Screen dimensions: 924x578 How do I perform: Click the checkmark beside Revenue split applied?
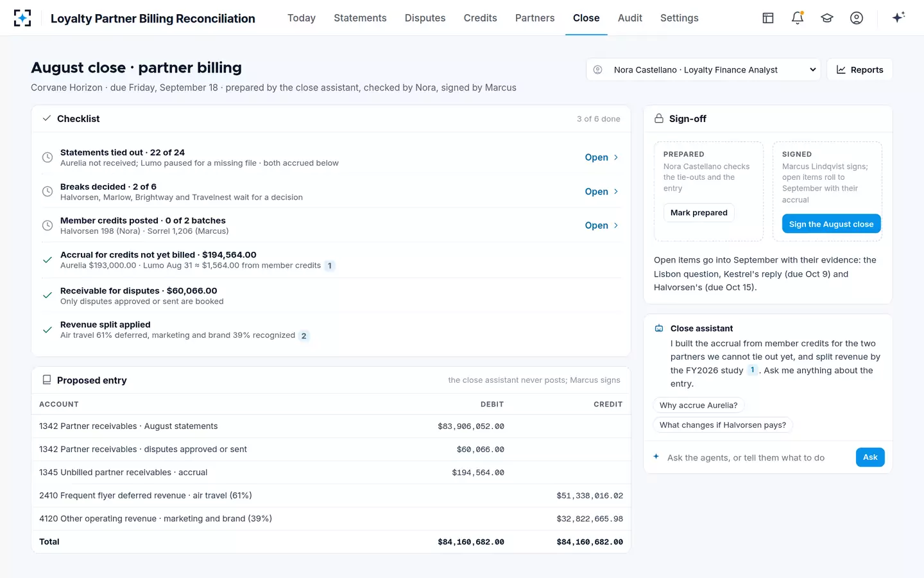point(47,330)
